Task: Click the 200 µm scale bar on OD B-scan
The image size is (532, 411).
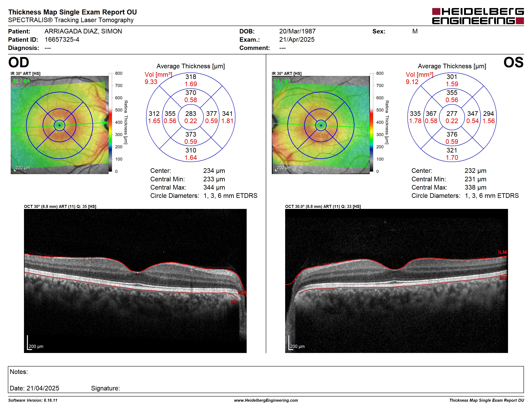Action: click(35, 343)
